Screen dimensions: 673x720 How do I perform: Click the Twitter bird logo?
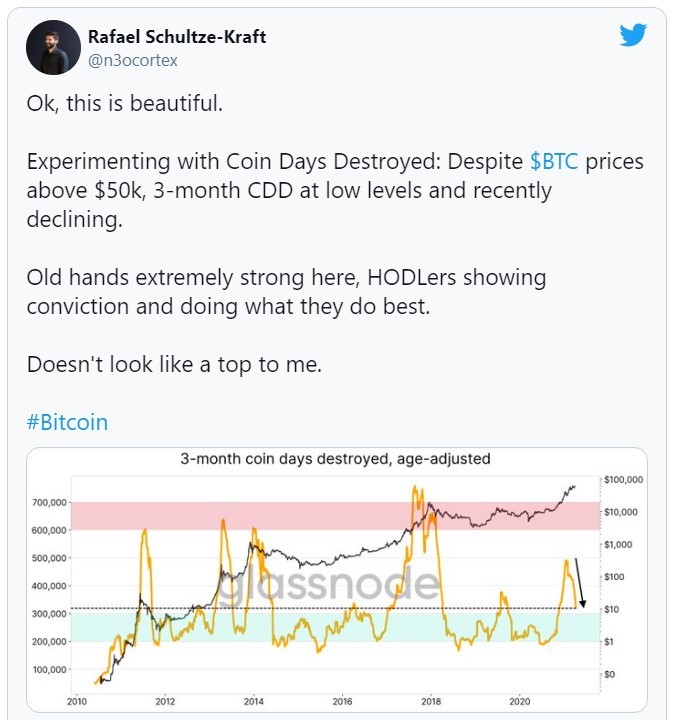(633, 35)
